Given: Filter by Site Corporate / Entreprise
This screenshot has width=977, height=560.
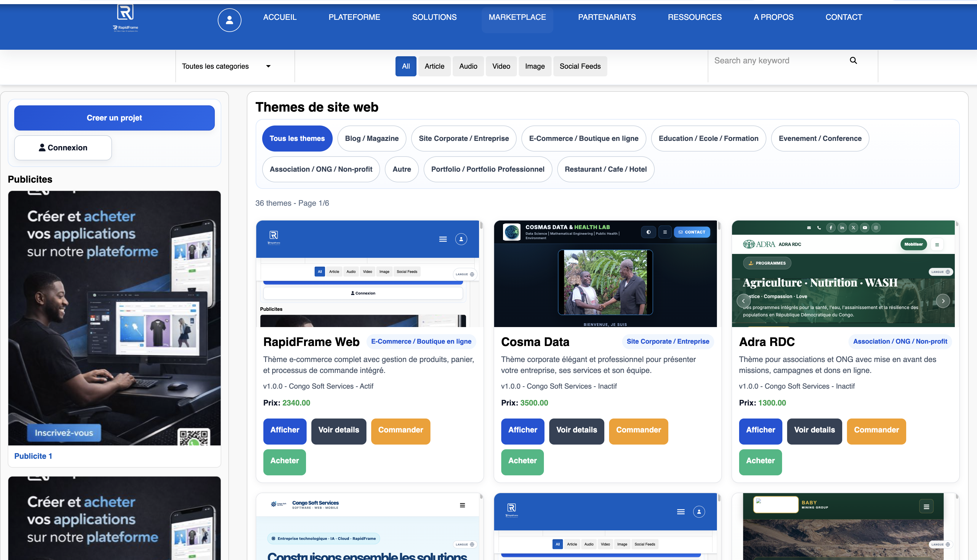Looking at the screenshot, I should tap(464, 139).
